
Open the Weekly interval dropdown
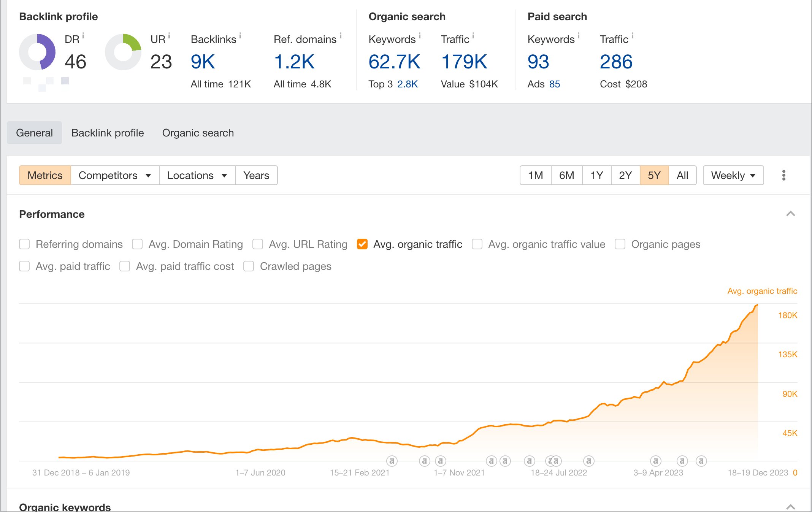pyautogui.click(x=733, y=175)
